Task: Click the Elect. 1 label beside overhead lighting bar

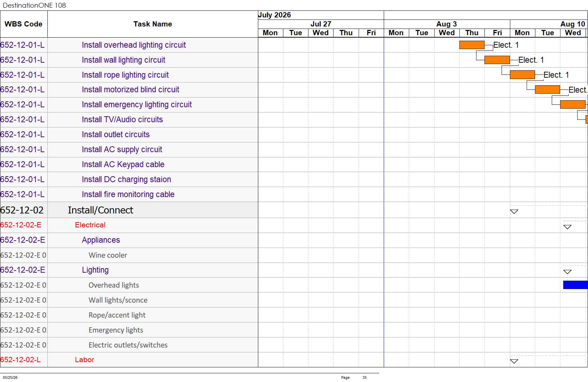Action: coord(506,45)
